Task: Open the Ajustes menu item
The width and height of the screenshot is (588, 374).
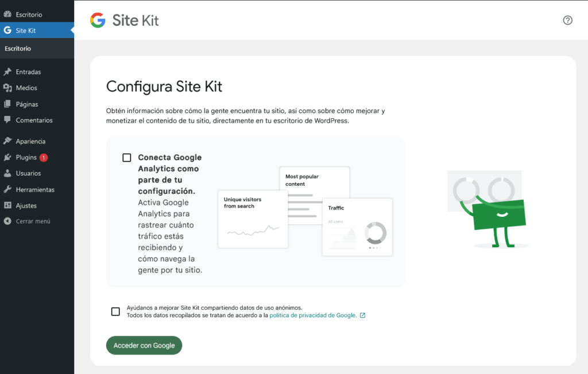Action: point(37,205)
